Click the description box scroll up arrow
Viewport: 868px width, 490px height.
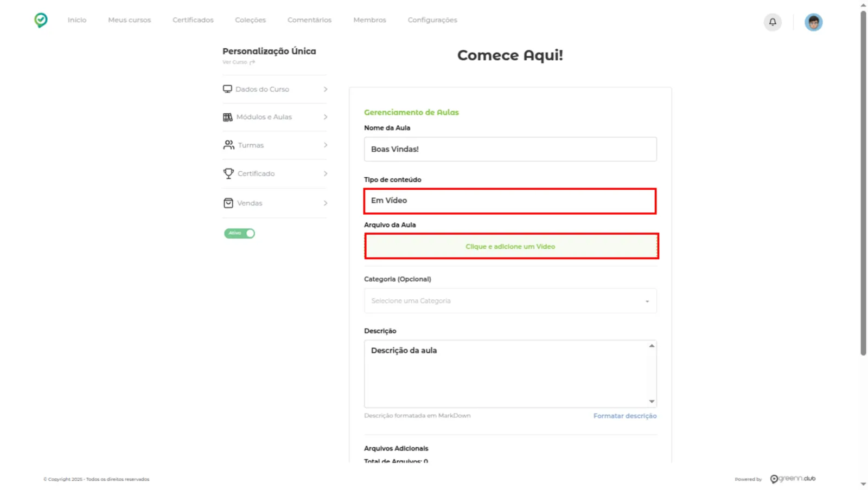652,346
